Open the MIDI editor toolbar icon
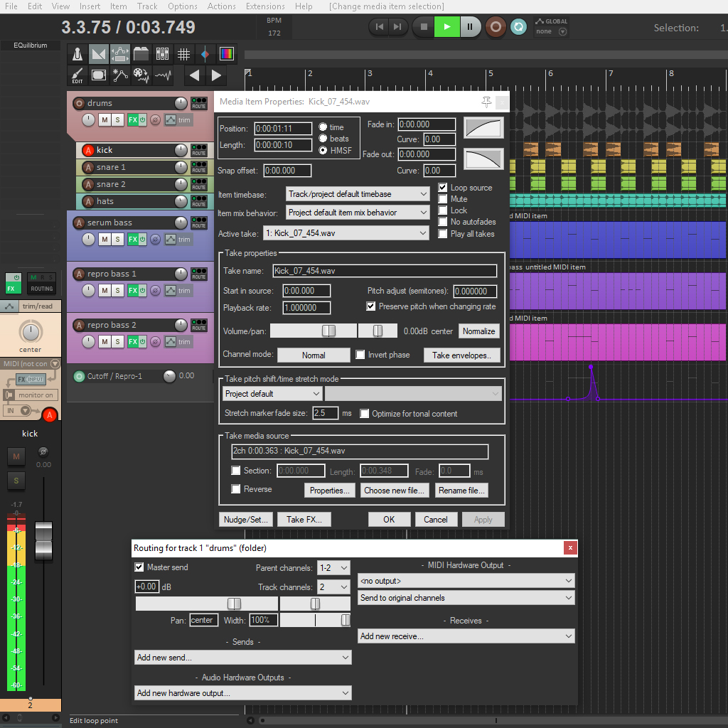 click(100, 74)
